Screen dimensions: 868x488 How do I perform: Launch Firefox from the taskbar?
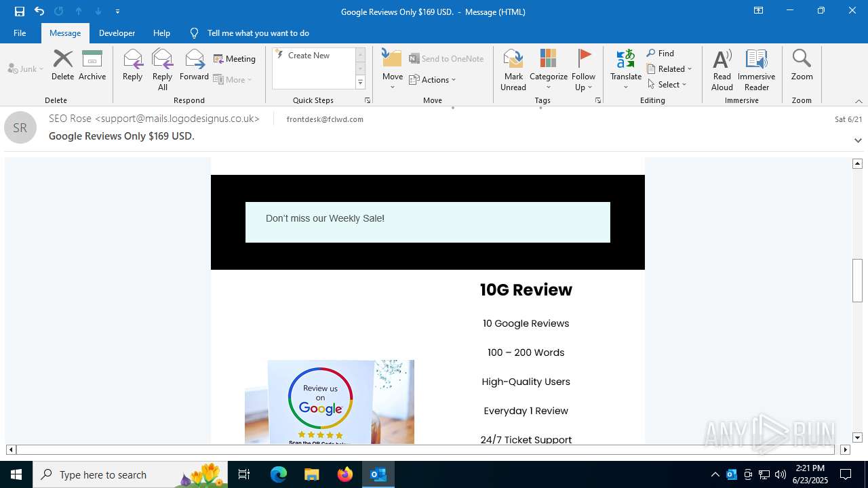coord(345,474)
